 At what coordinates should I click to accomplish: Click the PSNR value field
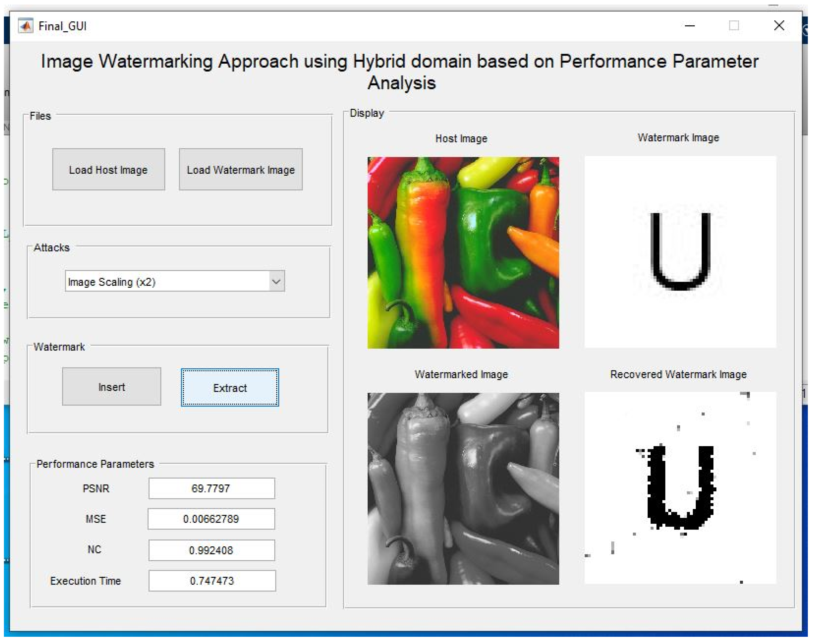pyautogui.click(x=212, y=488)
